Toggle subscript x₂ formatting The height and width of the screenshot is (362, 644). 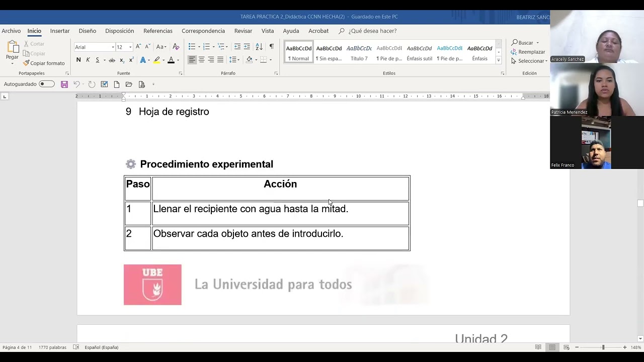[122, 60]
